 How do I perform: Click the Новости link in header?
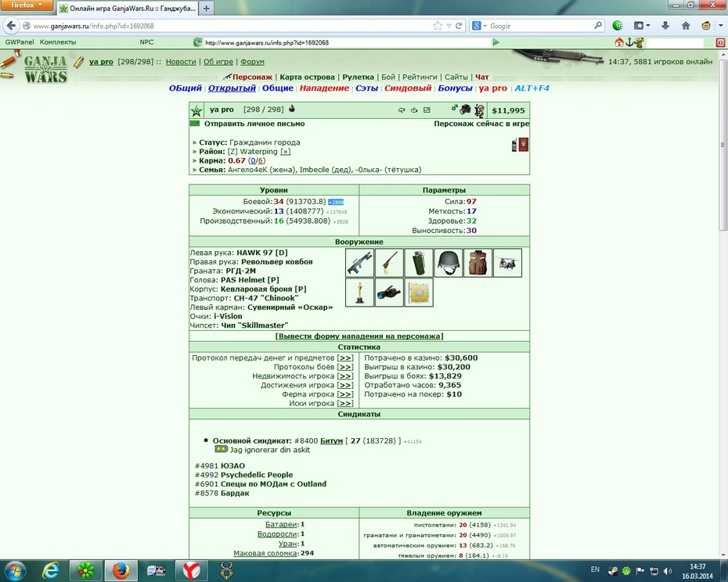click(x=181, y=62)
